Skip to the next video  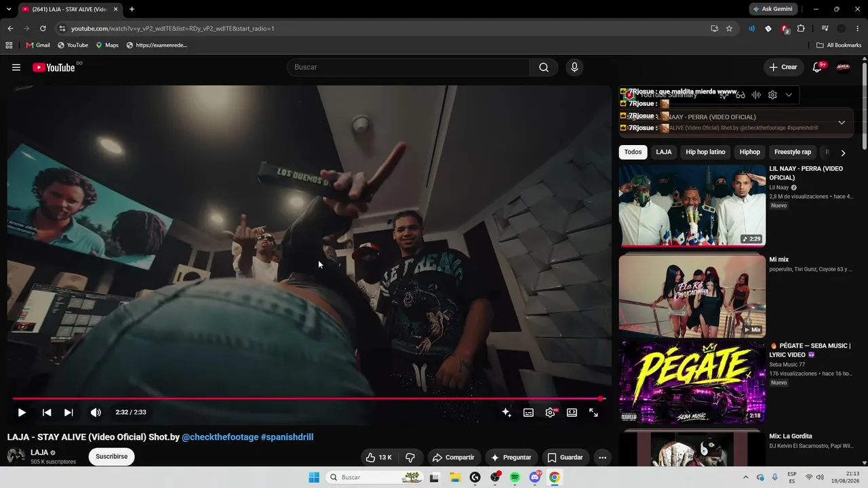pyautogui.click(x=68, y=412)
